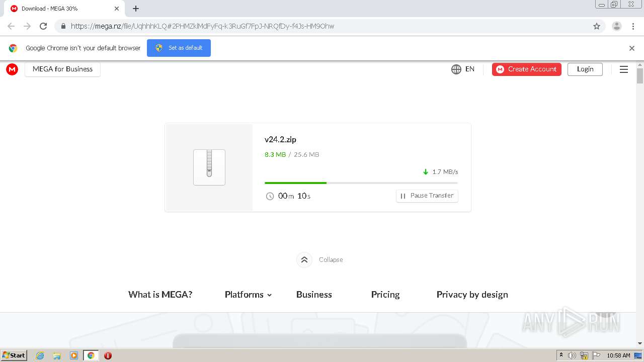Viewport: 644px width, 362px height.
Task: Expand the Platforms dropdown
Action: tap(248, 295)
